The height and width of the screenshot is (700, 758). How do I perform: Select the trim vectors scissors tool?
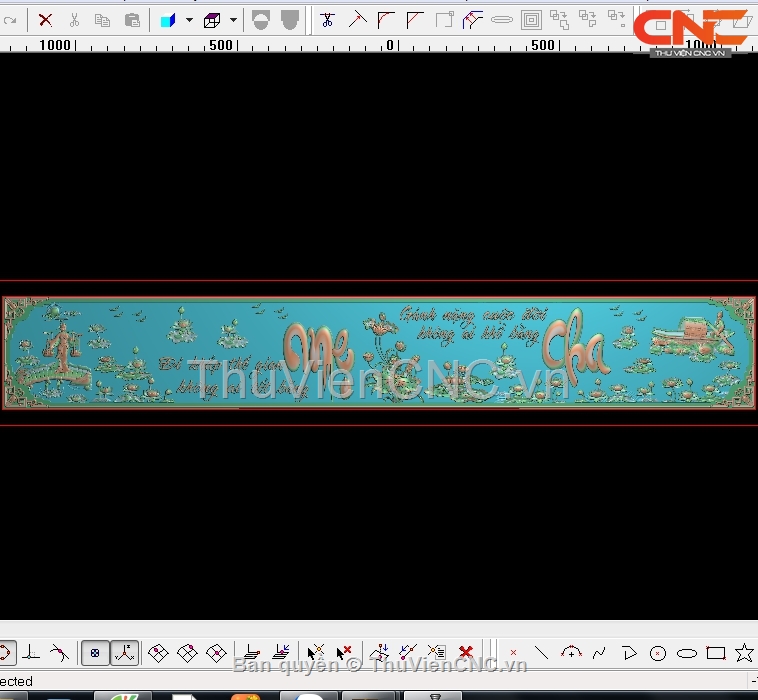click(327, 20)
